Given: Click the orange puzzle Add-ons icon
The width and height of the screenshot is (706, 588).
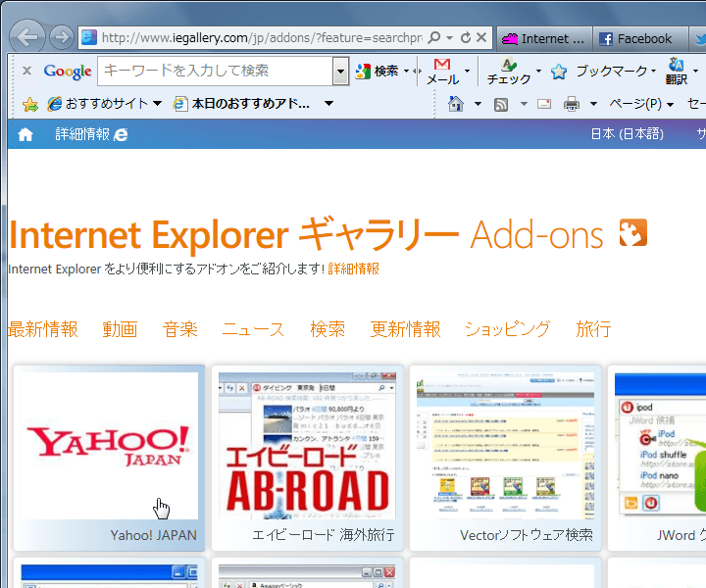Looking at the screenshot, I should tap(633, 232).
